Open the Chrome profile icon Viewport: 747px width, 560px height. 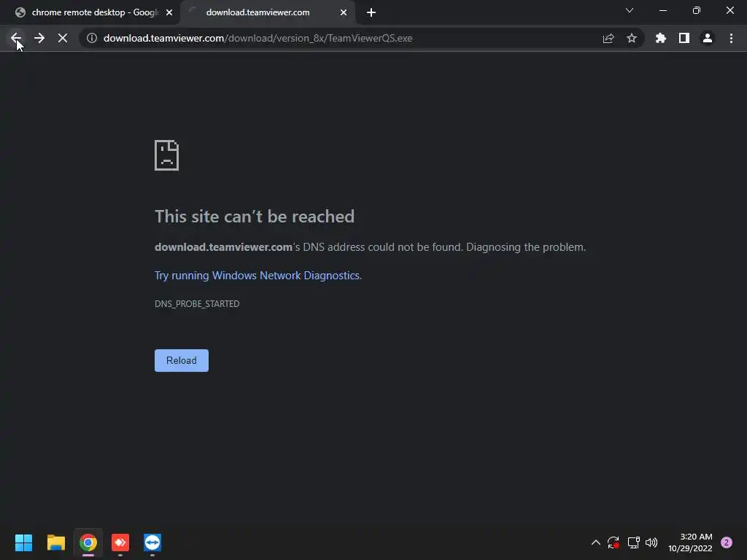(x=708, y=38)
